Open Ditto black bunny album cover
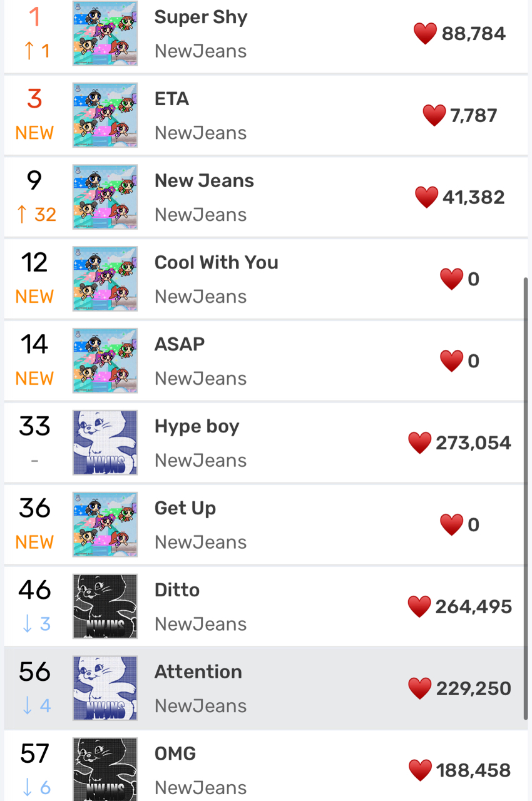Screen dimensions: 532x801 [x=105, y=606]
